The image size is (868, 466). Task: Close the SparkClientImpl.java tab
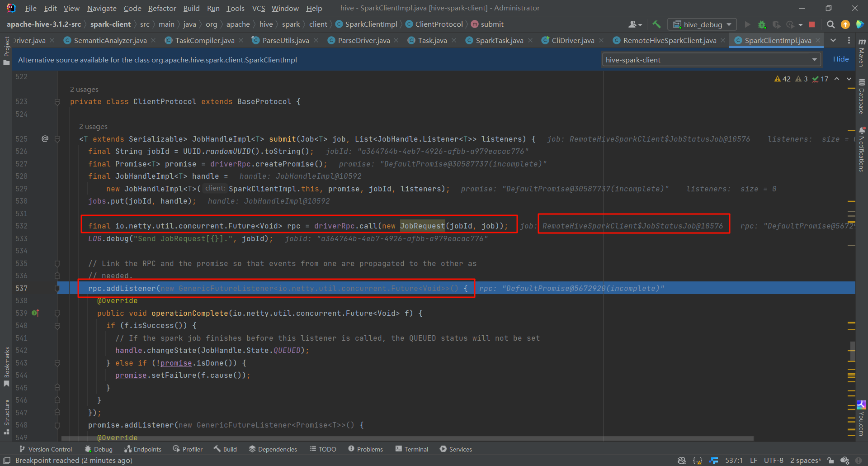click(x=818, y=40)
